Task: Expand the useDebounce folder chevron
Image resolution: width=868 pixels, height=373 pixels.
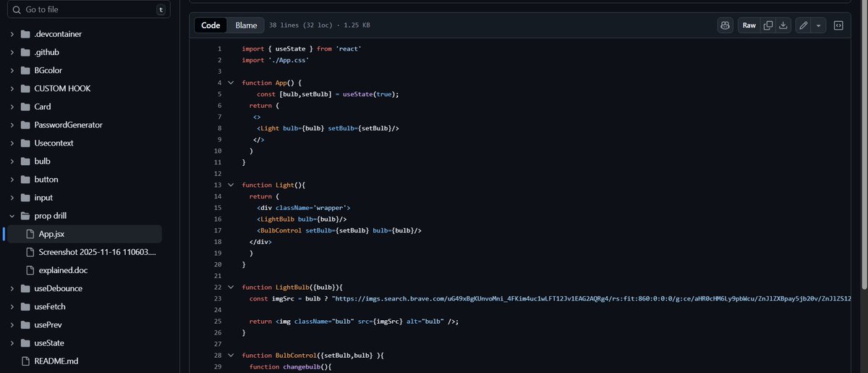Action: click(12, 288)
